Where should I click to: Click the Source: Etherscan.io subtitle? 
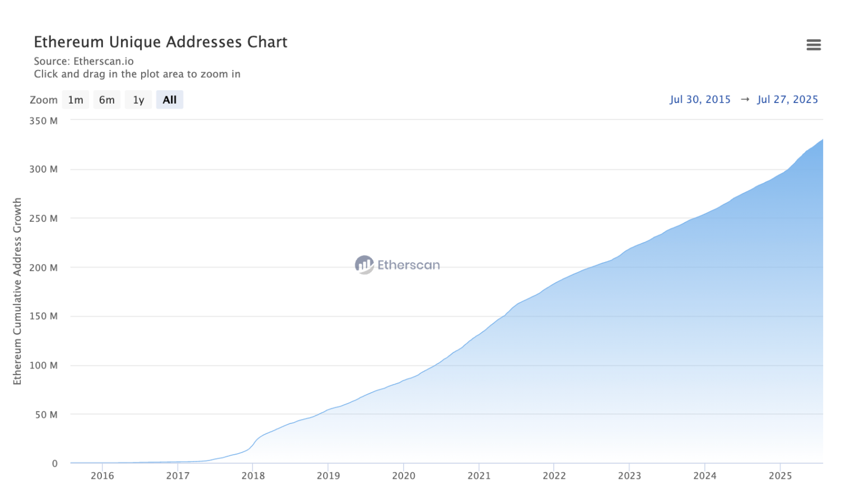tap(83, 61)
